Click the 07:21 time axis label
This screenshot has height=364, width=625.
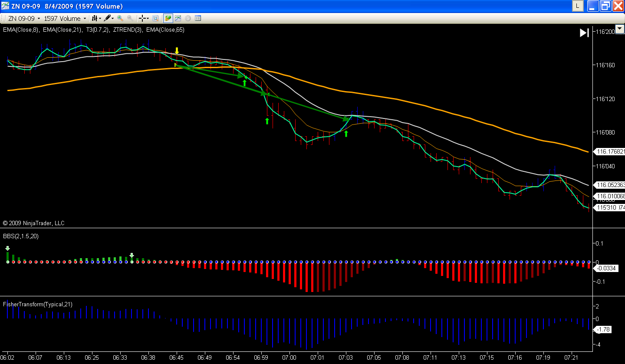click(572, 358)
